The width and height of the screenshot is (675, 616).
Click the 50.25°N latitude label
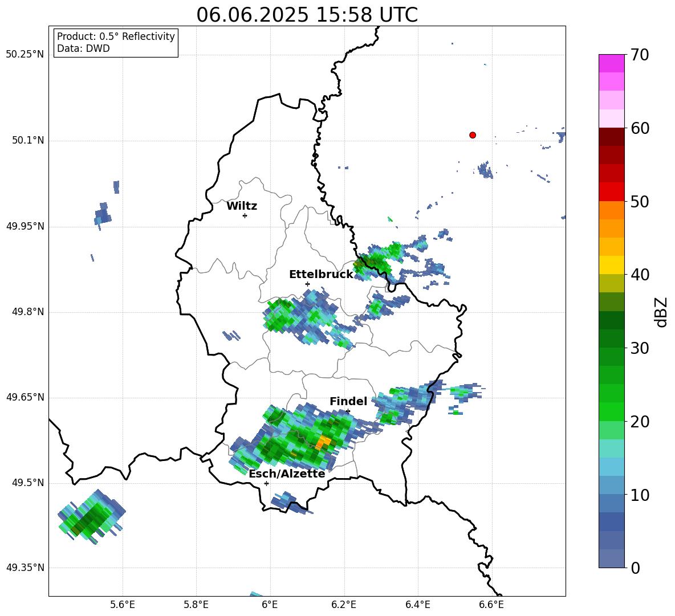25,55
